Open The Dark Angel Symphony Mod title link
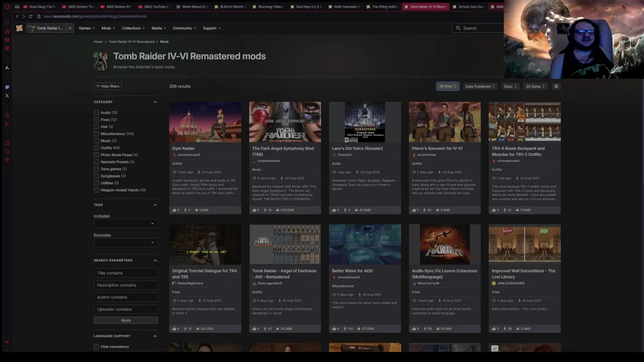Image resolution: width=644 pixels, height=362 pixels. tap(283, 151)
